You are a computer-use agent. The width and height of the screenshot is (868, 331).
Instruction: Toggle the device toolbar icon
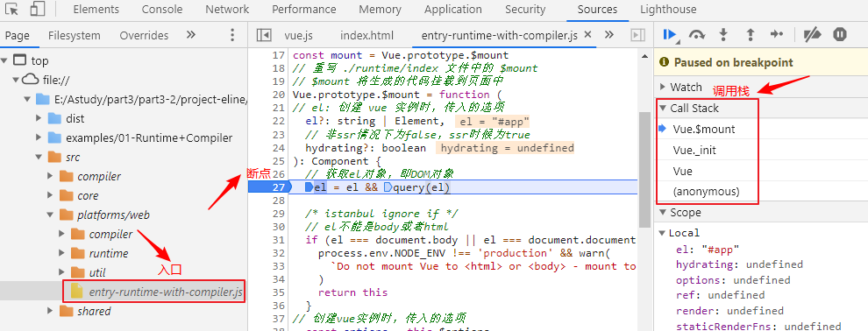[x=37, y=9]
